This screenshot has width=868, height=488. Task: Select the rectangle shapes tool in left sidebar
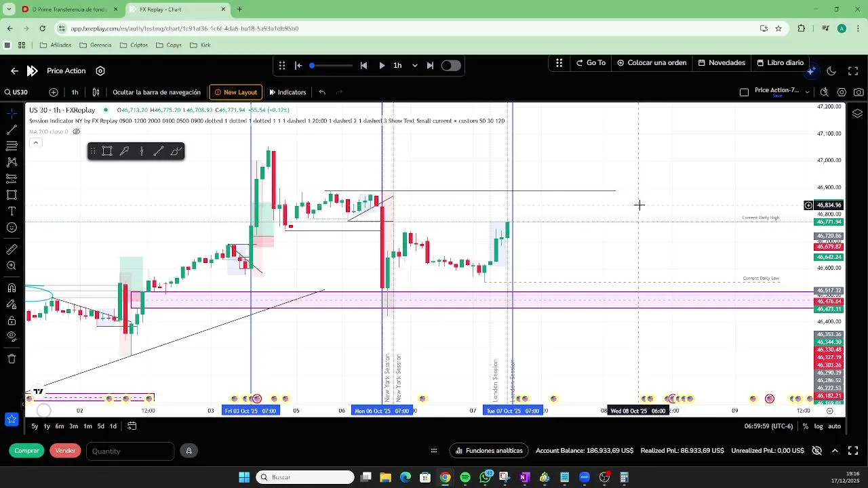coord(12,195)
